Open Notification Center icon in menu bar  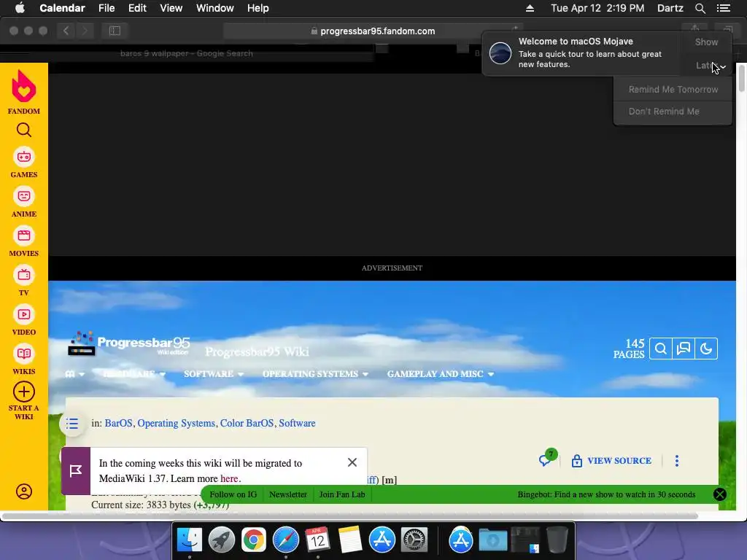tap(724, 8)
